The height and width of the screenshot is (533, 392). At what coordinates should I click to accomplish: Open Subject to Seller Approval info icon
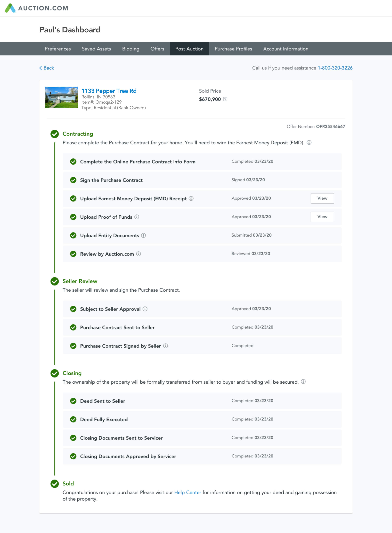click(145, 309)
